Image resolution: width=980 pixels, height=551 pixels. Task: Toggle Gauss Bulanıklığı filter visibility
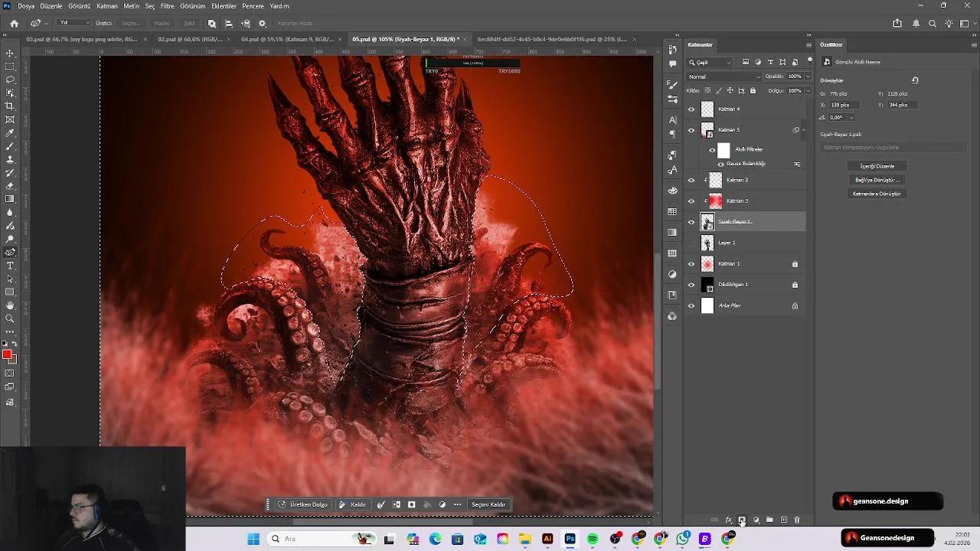[720, 164]
